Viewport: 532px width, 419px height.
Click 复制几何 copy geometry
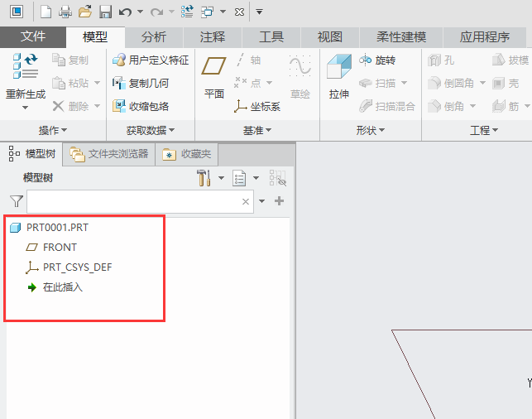[141, 83]
